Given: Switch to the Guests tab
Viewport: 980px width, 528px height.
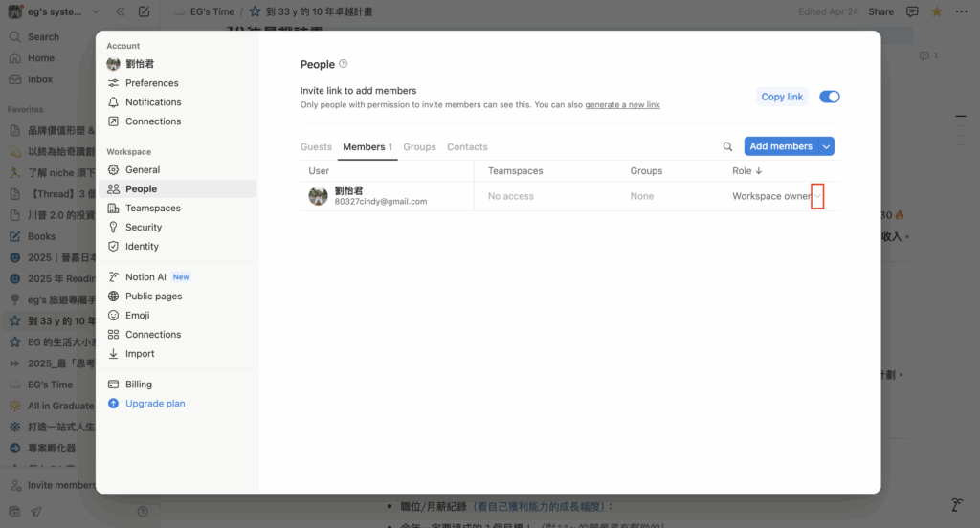Looking at the screenshot, I should 316,147.
